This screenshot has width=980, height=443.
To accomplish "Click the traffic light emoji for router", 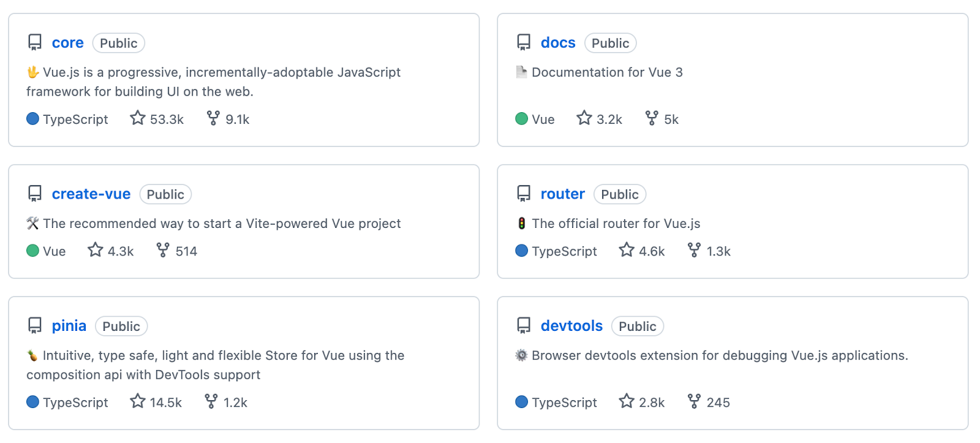I will pos(522,224).
